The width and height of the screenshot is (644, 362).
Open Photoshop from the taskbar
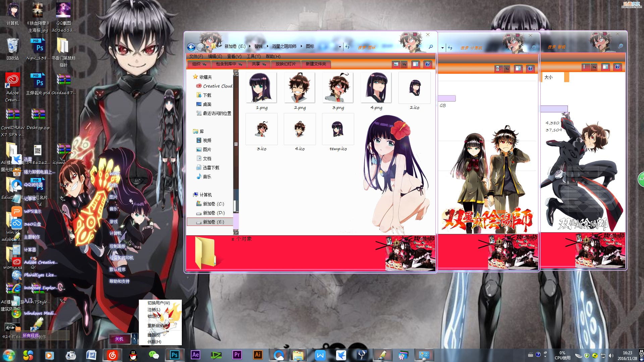tap(174, 354)
